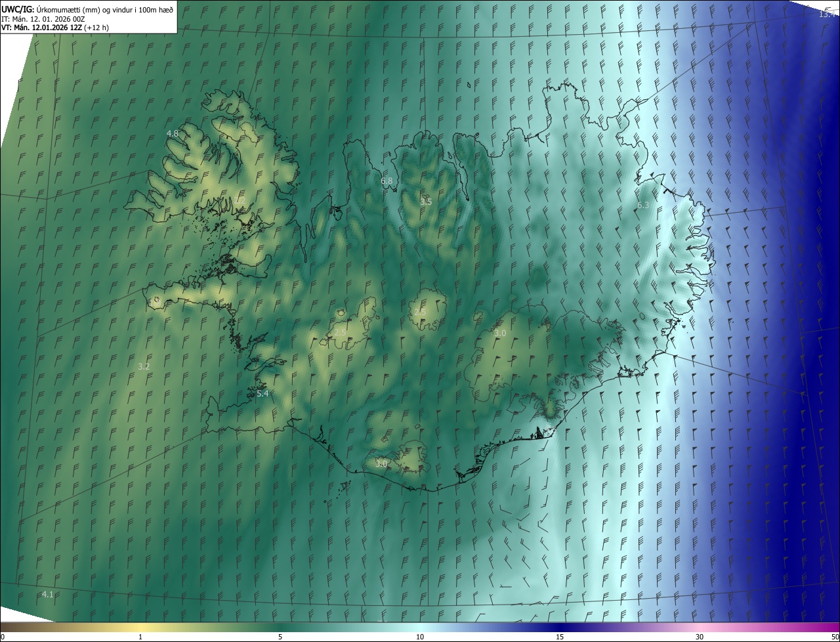Image resolution: width=840 pixels, height=642 pixels.
Task: Click the 30 tick label on the colorbar
Action: point(700,637)
